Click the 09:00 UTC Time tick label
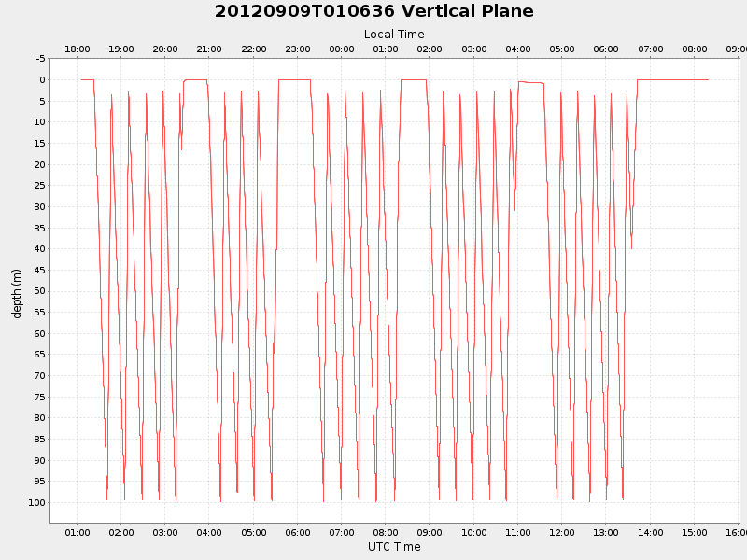 click(x=430, y=532)
